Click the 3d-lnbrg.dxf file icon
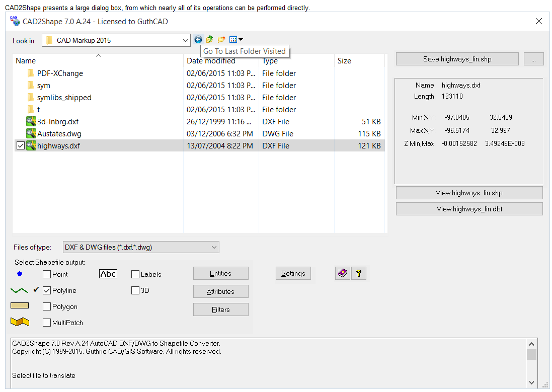552x392 pixels. click(31, 122)
